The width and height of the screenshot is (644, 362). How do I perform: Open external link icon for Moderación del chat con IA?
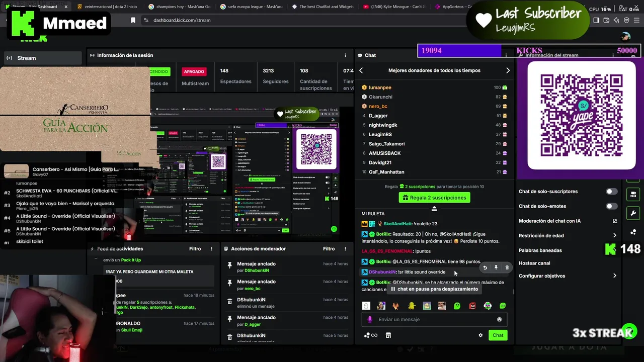click(615, 221)
